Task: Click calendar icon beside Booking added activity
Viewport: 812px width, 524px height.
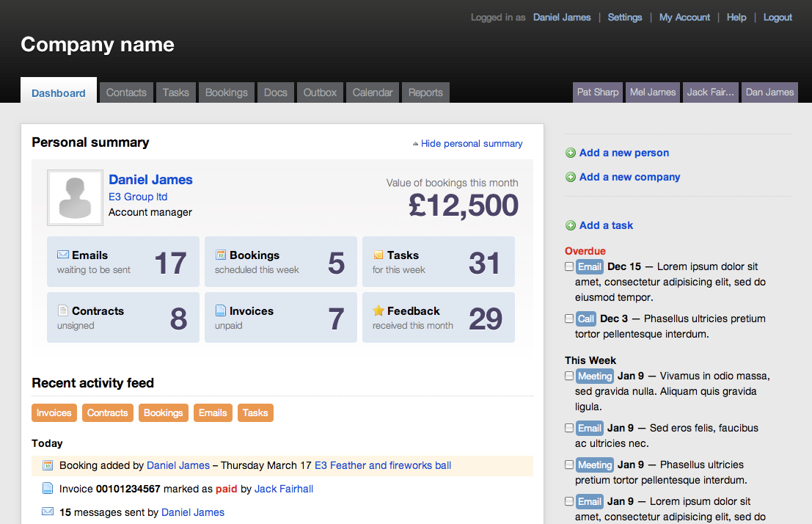Action: coord(48,465)
